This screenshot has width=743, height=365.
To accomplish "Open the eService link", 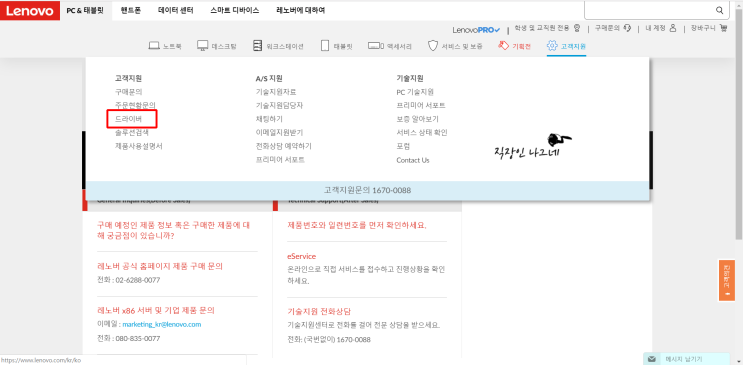I will click(301, 256).
